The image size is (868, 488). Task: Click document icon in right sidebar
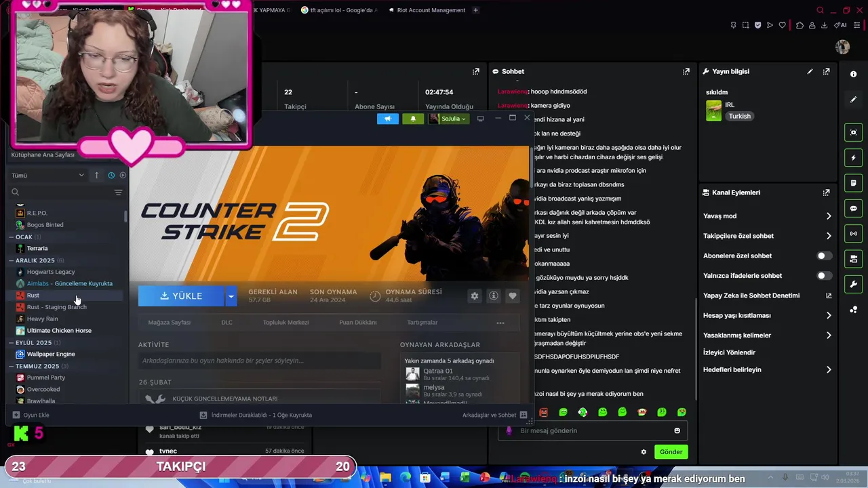point(853,183)
